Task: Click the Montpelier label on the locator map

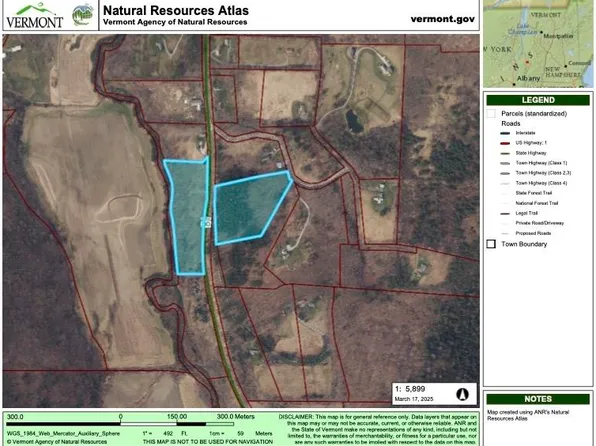Action: click(x=558, y=36)
